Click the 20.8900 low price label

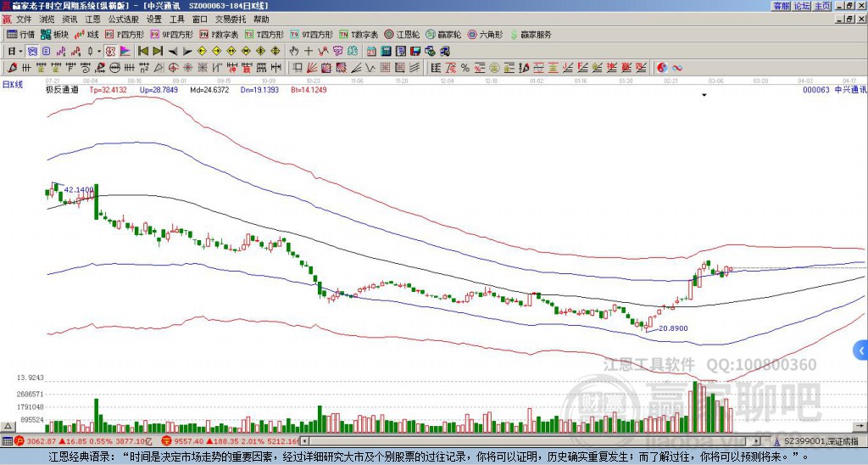coord(673,328)
